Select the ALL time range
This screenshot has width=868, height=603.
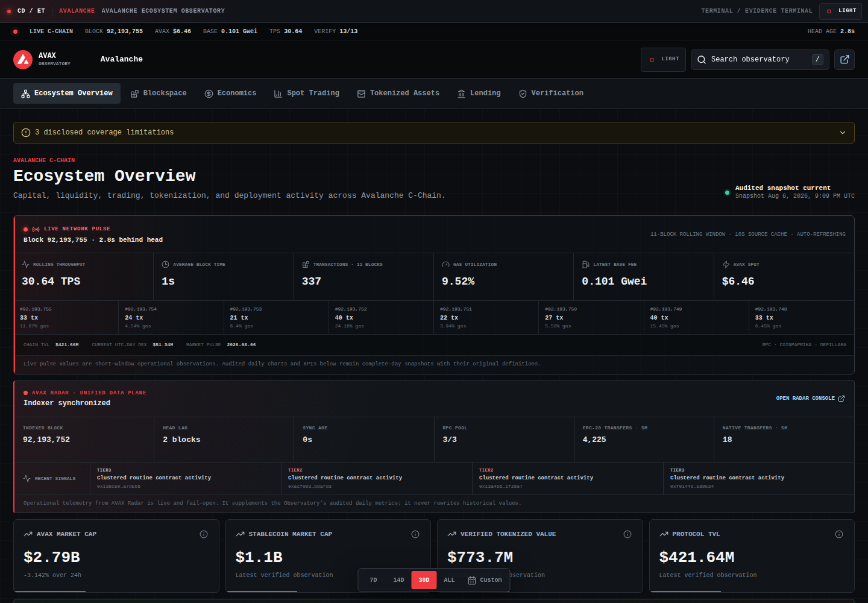point(449,580)
